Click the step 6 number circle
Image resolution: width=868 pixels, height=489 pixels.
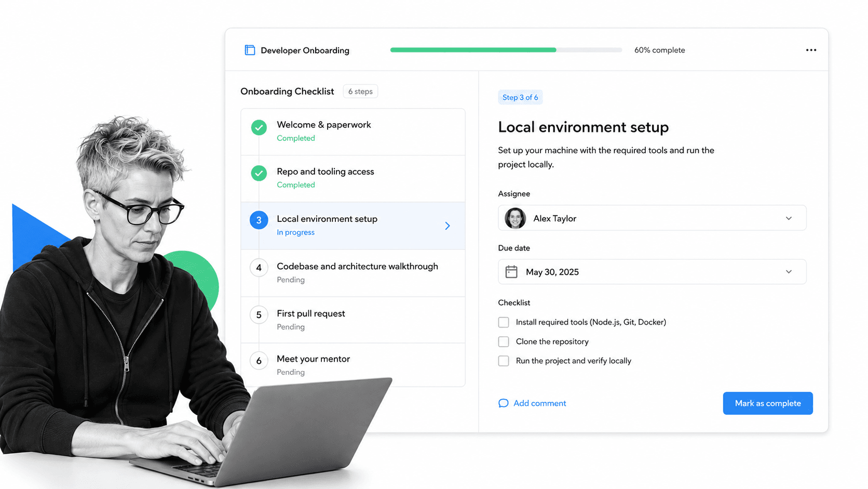259,361
